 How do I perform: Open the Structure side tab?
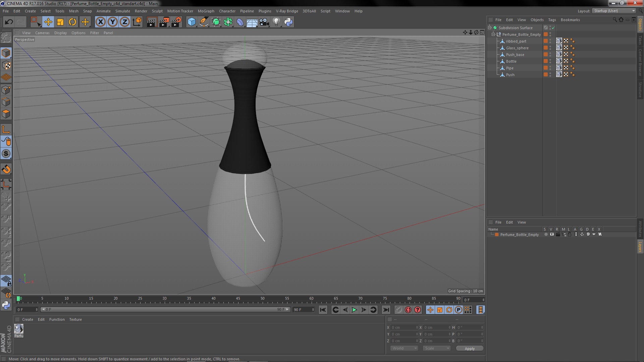640,89
